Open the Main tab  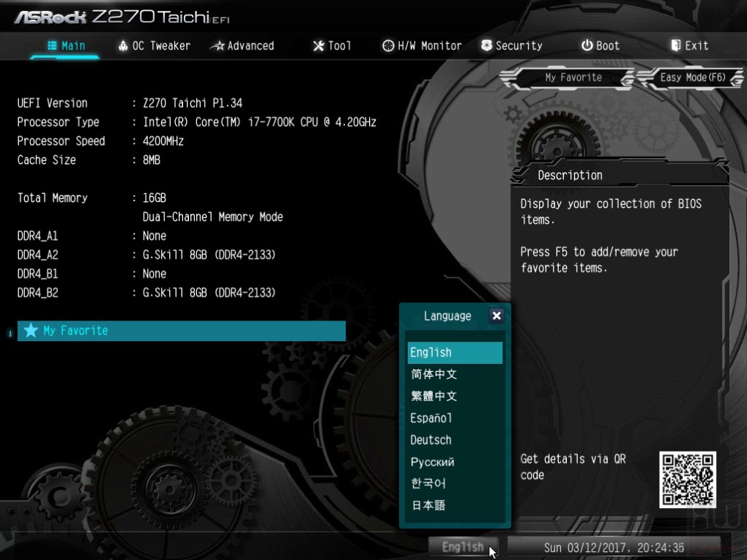coord(66,45)
